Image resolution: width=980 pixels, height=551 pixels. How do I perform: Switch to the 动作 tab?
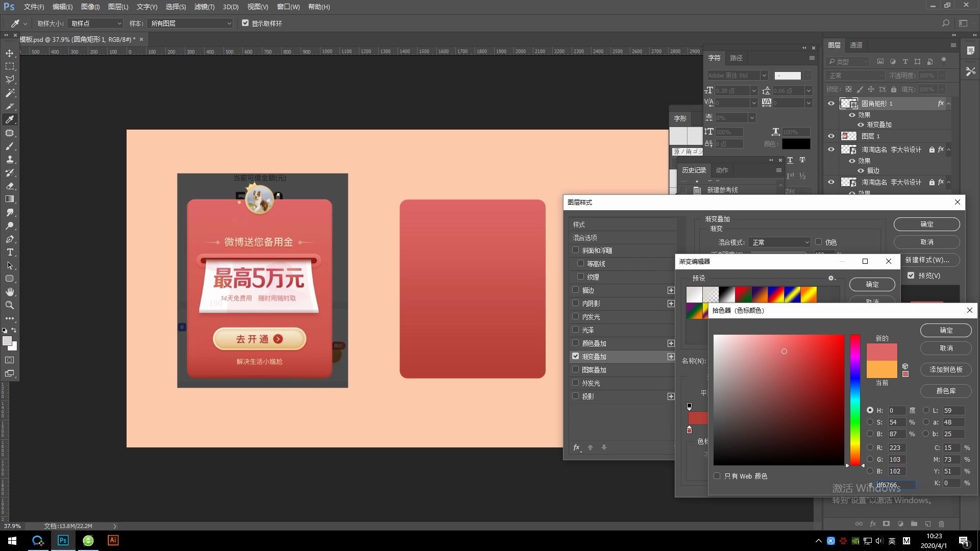point(722,170)
